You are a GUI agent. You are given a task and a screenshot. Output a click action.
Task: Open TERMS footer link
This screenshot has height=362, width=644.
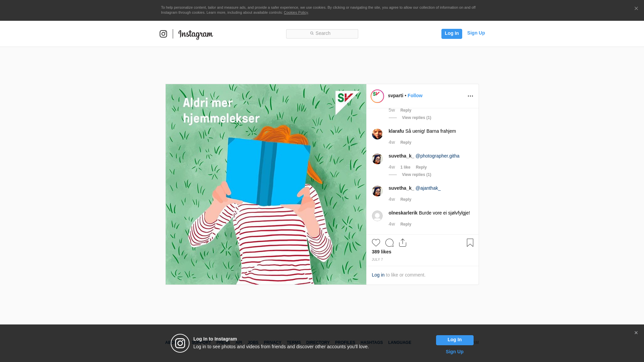(294, 343)
